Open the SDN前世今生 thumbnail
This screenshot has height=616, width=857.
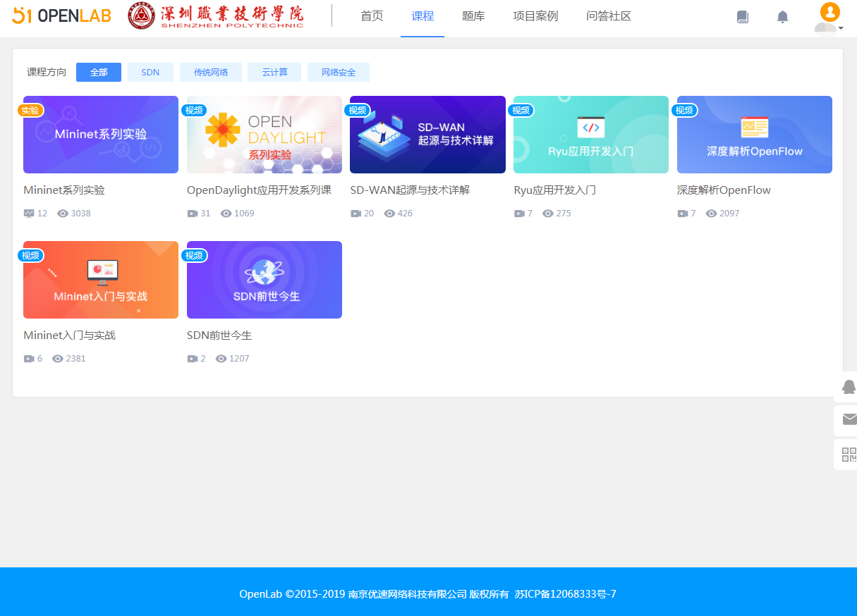tap(265, 280)
